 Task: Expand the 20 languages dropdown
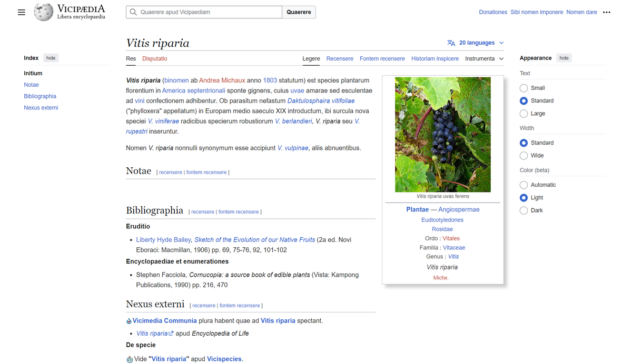point(476,43)
